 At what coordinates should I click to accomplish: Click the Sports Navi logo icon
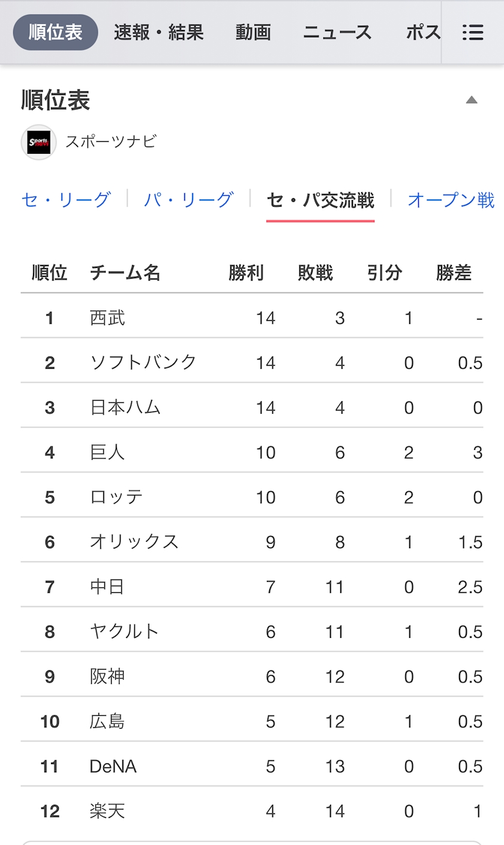pyautogui.click(x=39, y=142)
